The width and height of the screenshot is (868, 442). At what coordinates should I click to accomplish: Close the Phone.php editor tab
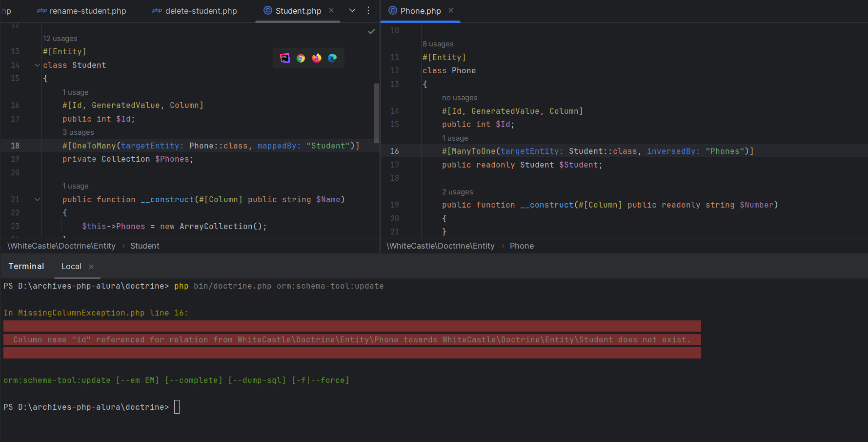point(451,10)
